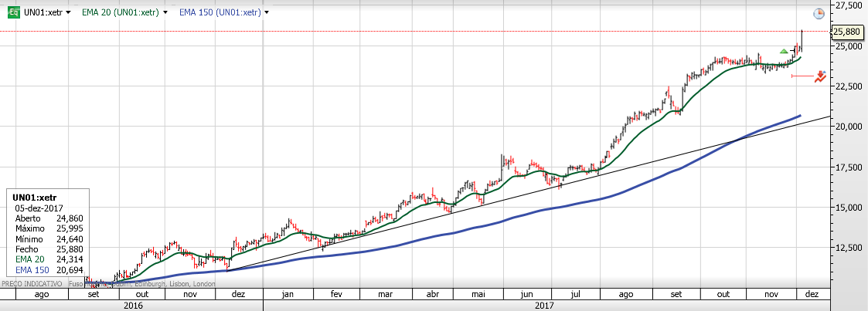Click the red horizontal stop level line
The height and width of the screenshot is (311, 868).
(802, 76)
